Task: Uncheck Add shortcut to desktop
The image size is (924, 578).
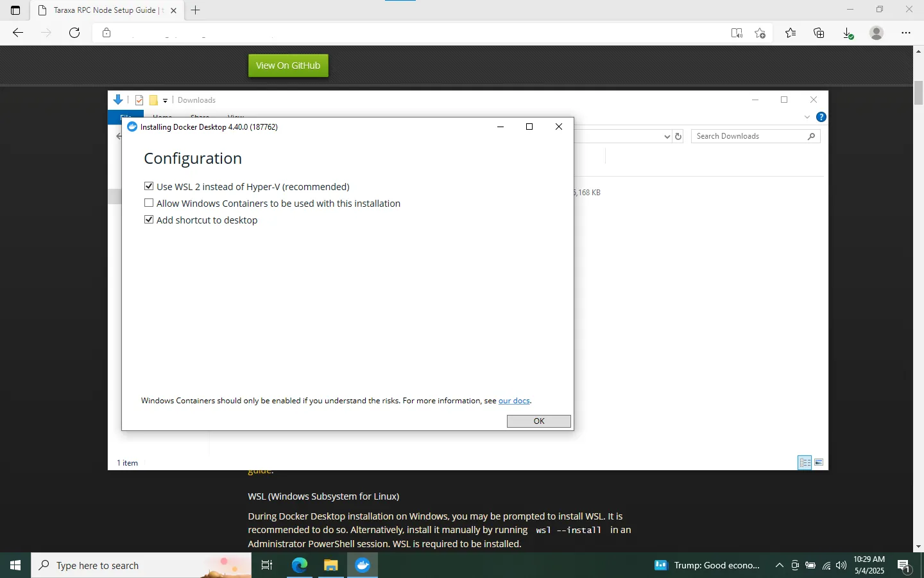Action: click(x=149, y=219)
